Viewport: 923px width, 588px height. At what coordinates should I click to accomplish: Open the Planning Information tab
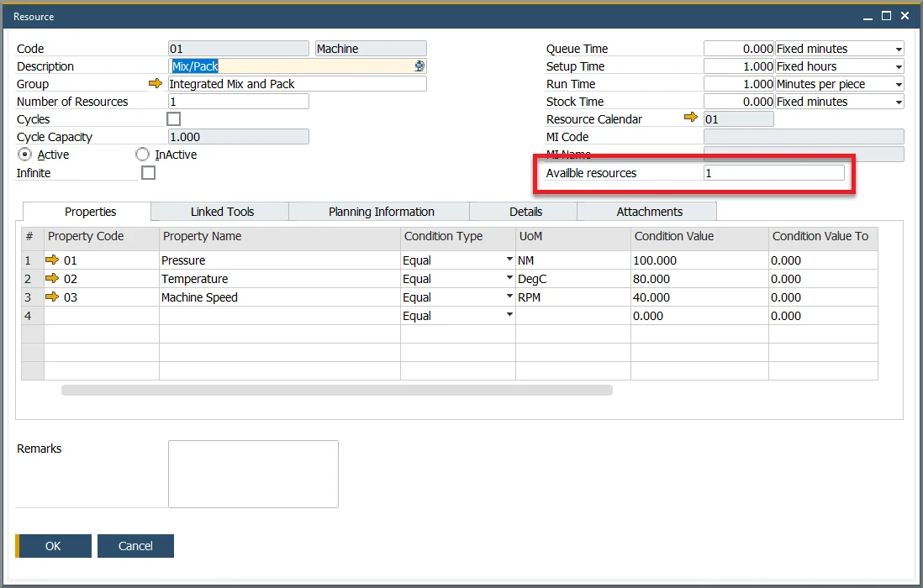(x=379, y=212)
